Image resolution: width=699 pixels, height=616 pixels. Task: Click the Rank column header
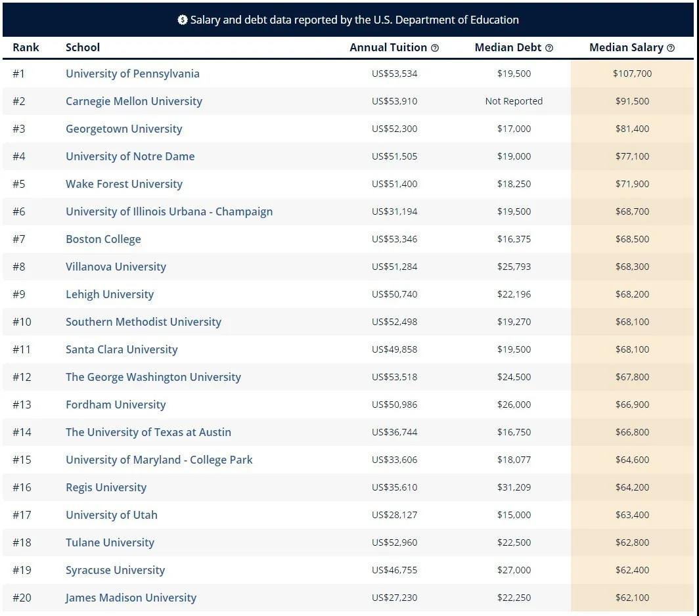[x=26, y=48]
